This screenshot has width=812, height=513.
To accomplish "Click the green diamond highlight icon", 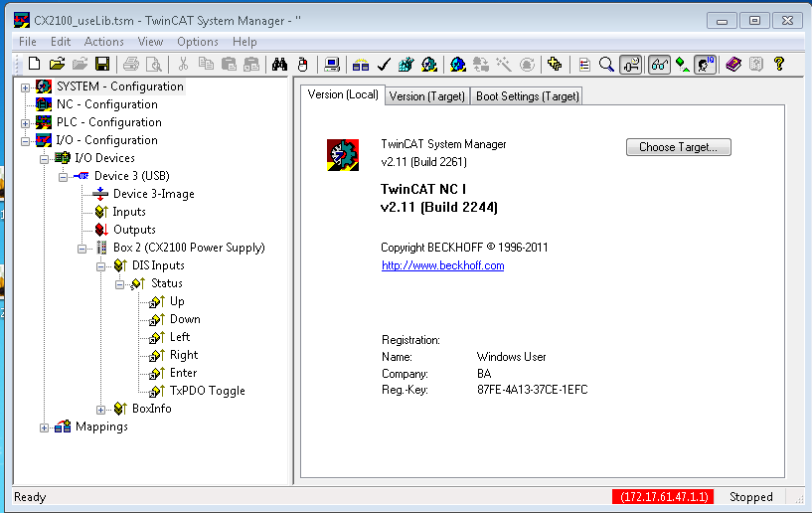I will 683,65.
